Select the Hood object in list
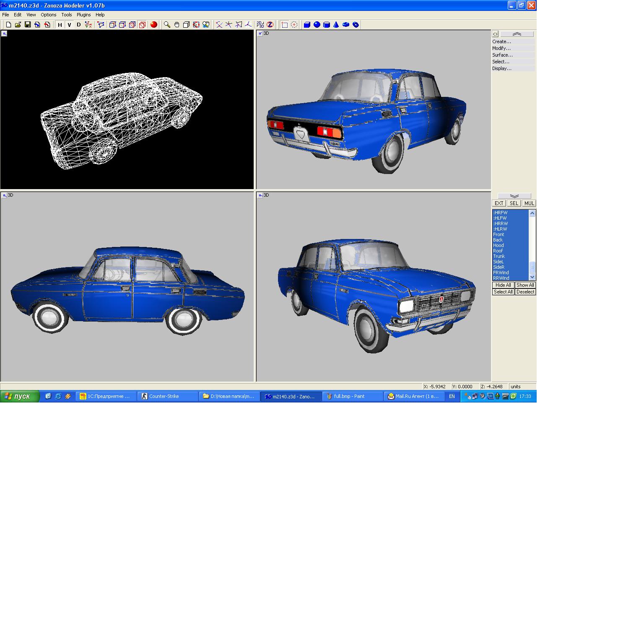This screenshot has width=644, height=644. click(x=499, y=245)
